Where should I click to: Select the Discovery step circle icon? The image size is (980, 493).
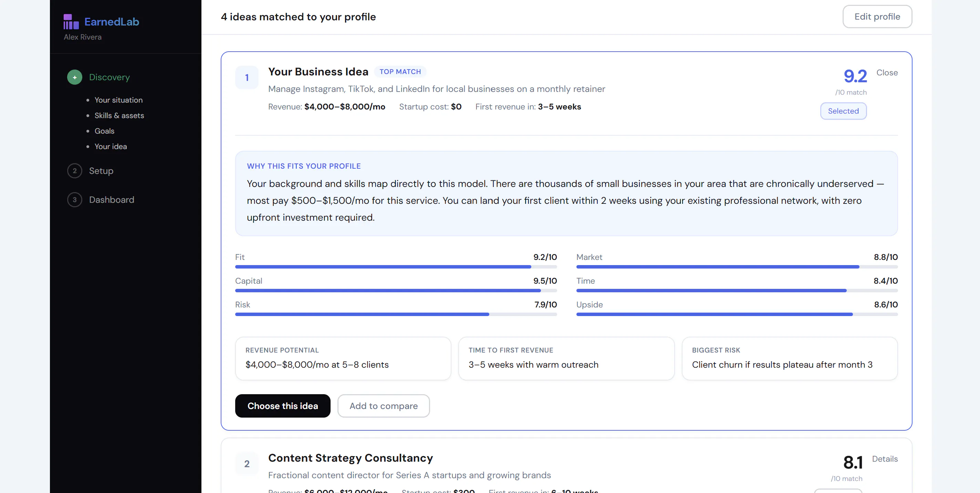(x=75, y=77)
